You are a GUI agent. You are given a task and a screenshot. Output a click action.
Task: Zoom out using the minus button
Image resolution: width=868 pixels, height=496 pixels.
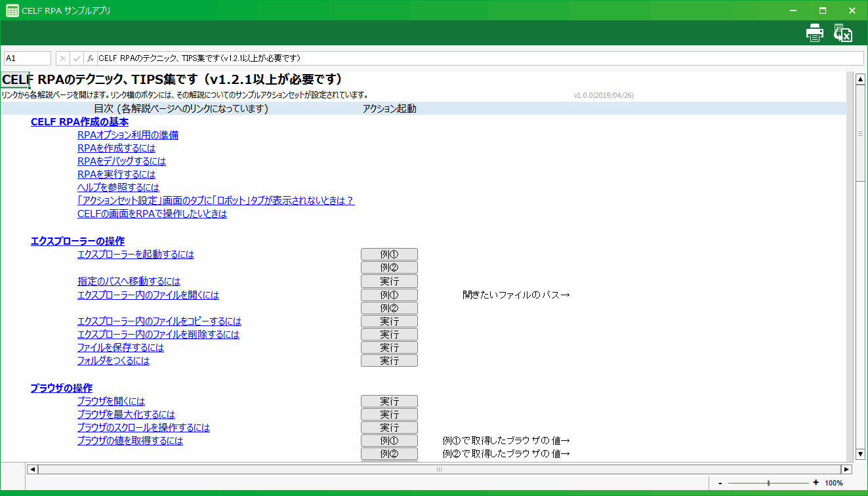tap(720, 482)
